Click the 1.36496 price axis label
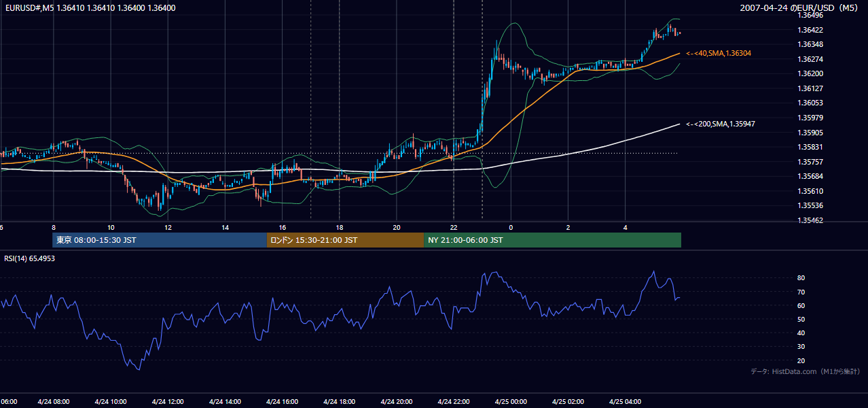The width and height of the screenshot is (868, 408). click(810, 15)
